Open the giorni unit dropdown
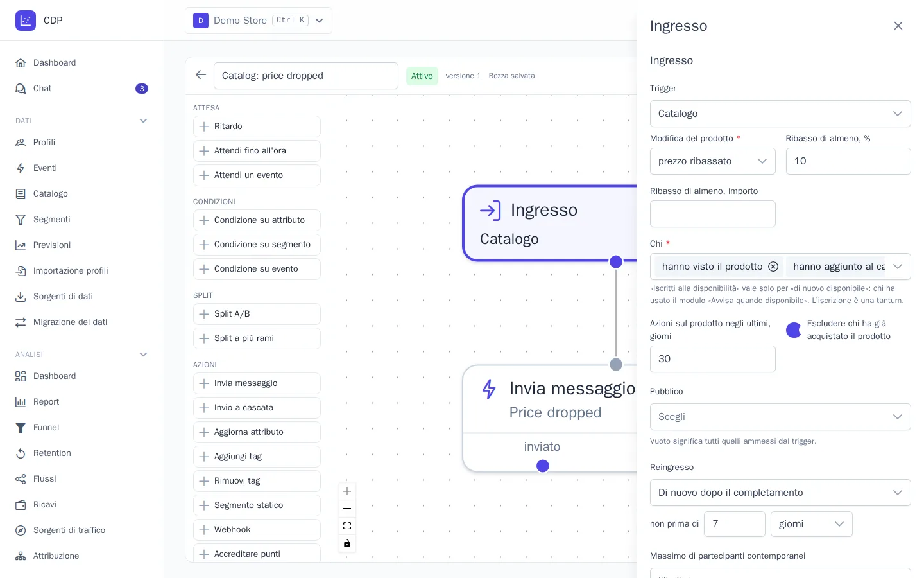 [x=812, y=524]
